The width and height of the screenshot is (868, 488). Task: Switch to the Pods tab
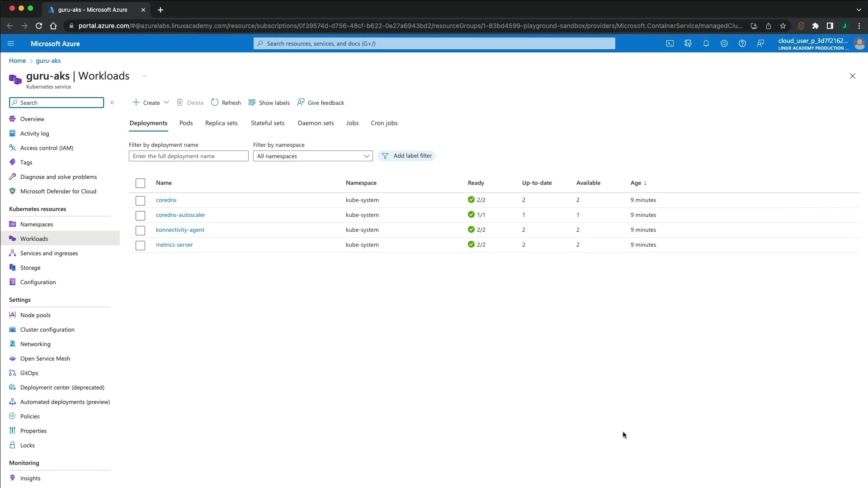pyautogui.click(x=186, y=123)
